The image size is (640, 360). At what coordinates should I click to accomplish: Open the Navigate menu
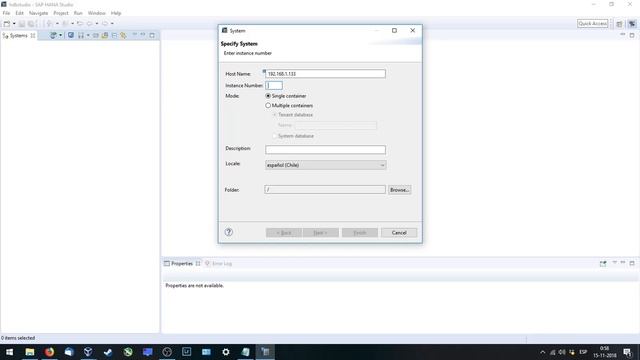coord(38,13)
